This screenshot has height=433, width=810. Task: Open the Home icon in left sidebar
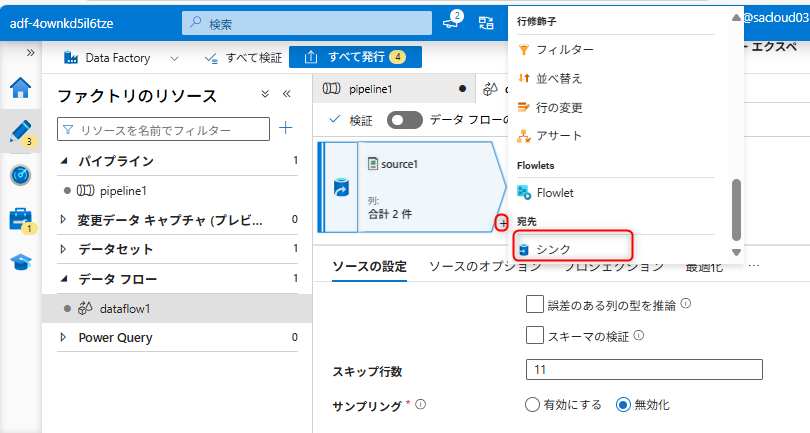coord(20,88)
